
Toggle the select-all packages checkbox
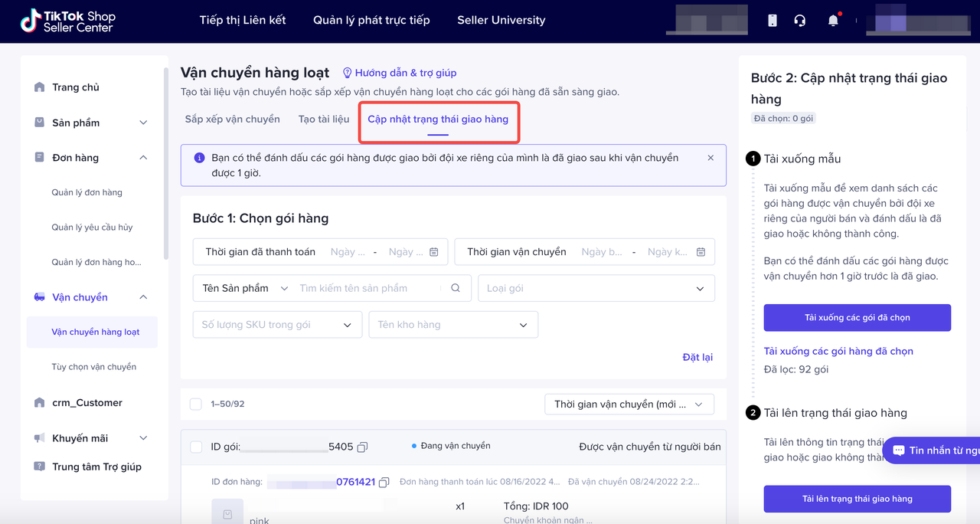click(196, 404)
